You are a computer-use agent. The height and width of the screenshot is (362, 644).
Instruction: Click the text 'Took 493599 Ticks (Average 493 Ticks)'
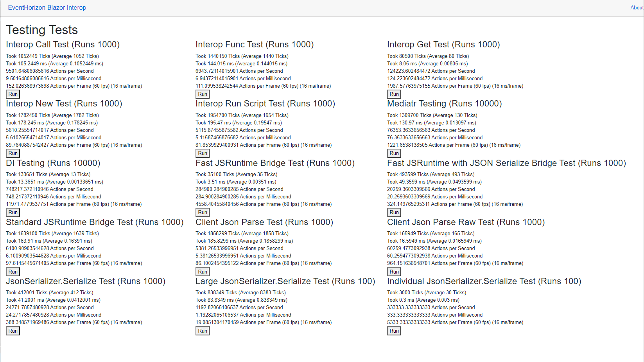coord(431,175)
